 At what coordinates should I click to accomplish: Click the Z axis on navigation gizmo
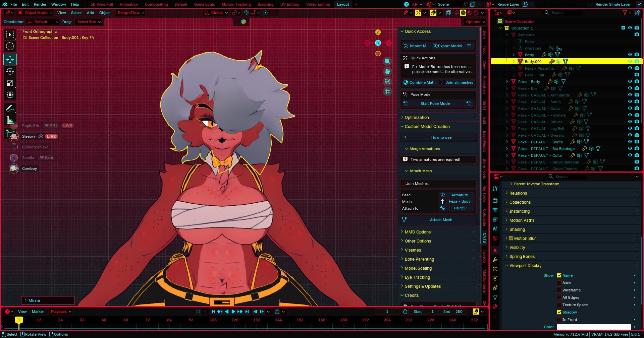[378, 32]
